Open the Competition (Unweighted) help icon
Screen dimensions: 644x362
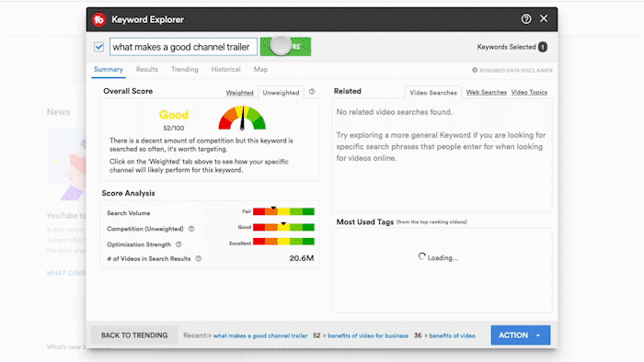coord(191,229)
